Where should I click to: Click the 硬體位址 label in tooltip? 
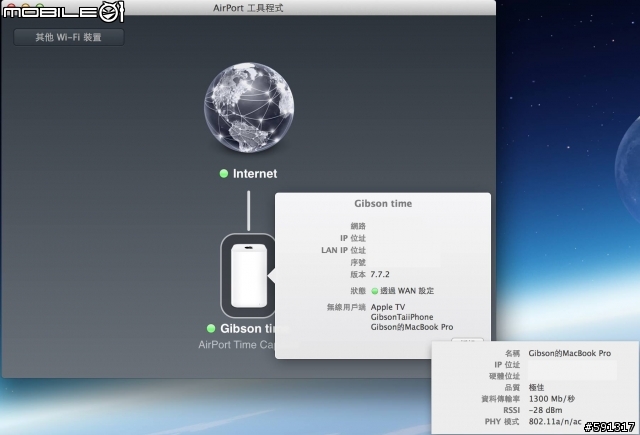click(504, 376)
